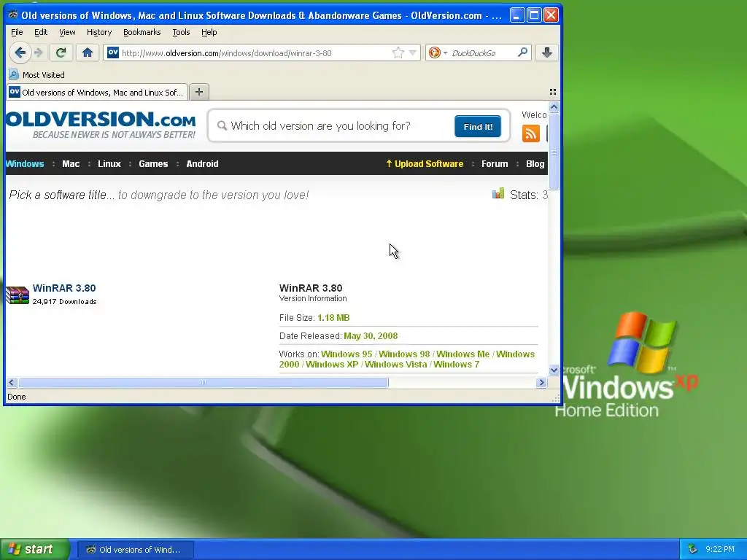
Task: Open the Help menu
Action: pyautogui.click(x=209, y=32)
